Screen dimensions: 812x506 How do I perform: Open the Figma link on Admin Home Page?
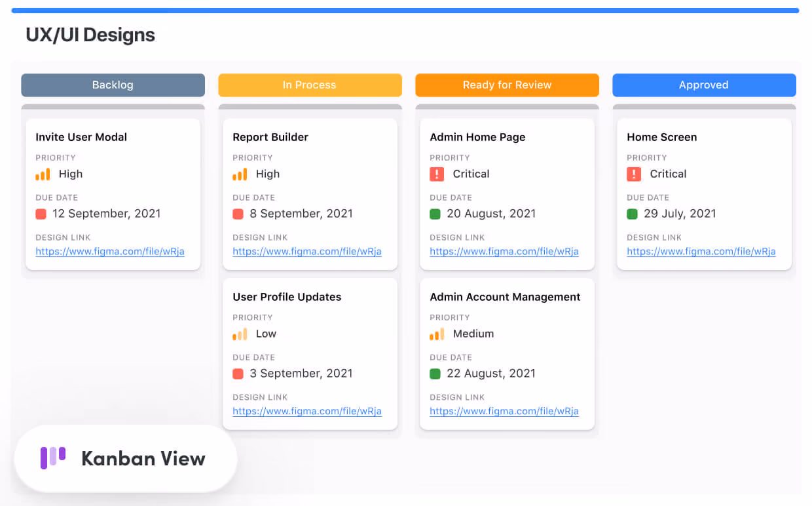click(504, 252)
